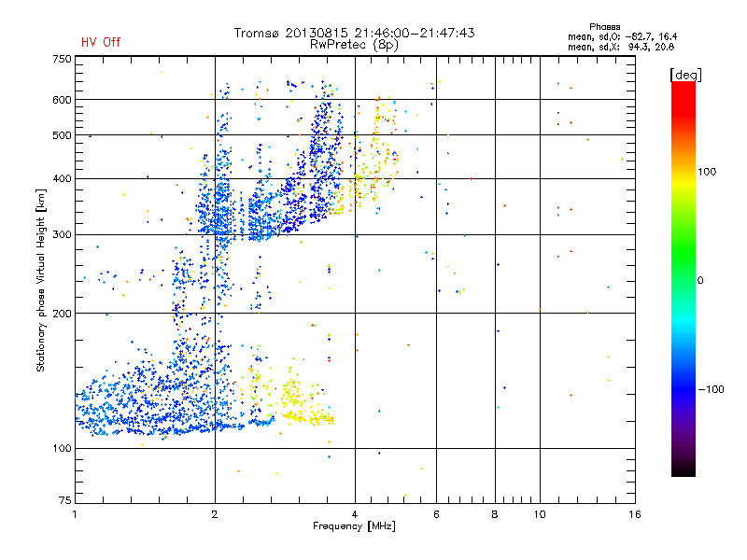Click the y-axis label '750'
The height and width of the screenshot is (560, 747).
[x=62, y=59]
